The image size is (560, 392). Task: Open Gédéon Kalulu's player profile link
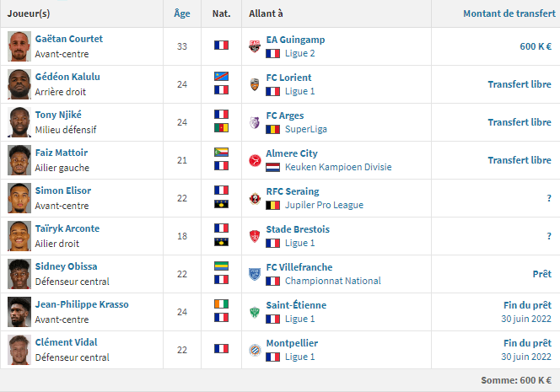tap(67, 77)
